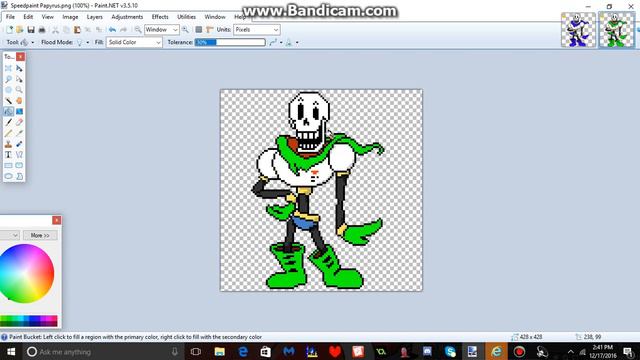Open the Edit menu
The height and width of the screenshot is (360, 640).
click(28, 17)
